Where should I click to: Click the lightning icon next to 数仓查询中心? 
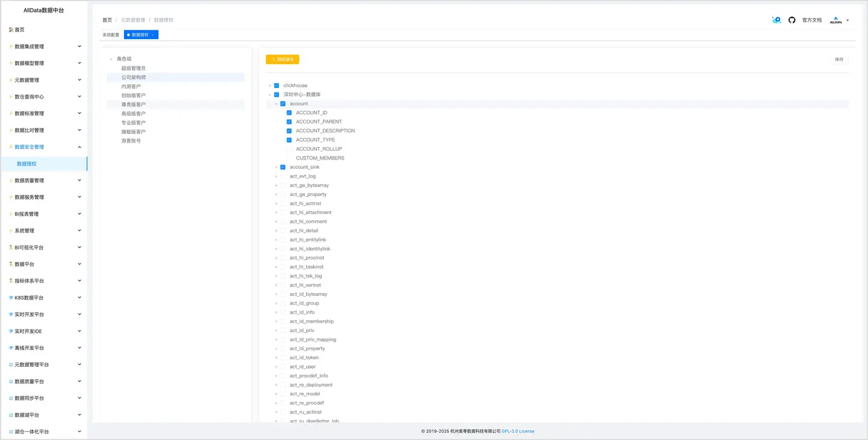pyautogui.click(x=11, y=97)
